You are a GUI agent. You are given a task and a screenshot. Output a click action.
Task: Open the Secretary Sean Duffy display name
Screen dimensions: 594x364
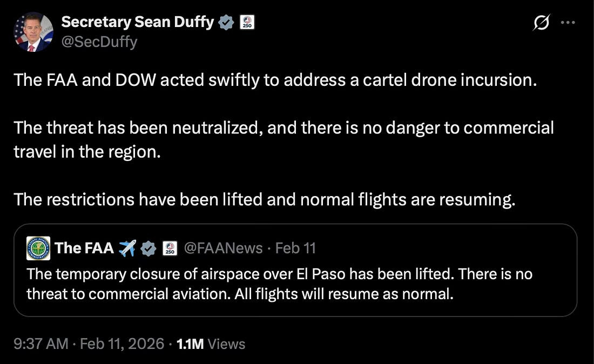click(x=137, y=22)
